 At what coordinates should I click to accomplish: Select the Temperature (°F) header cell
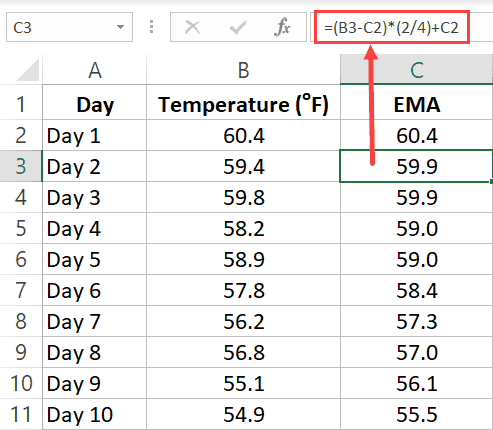coord(243,105)
